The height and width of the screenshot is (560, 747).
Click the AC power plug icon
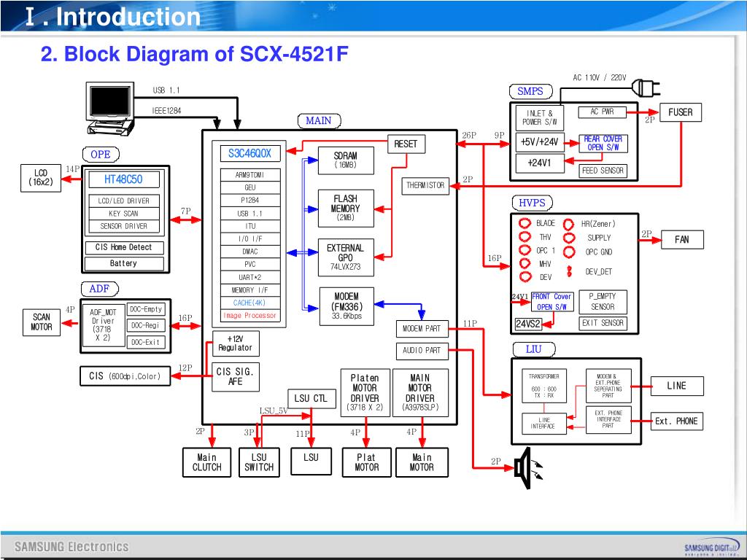646,88
